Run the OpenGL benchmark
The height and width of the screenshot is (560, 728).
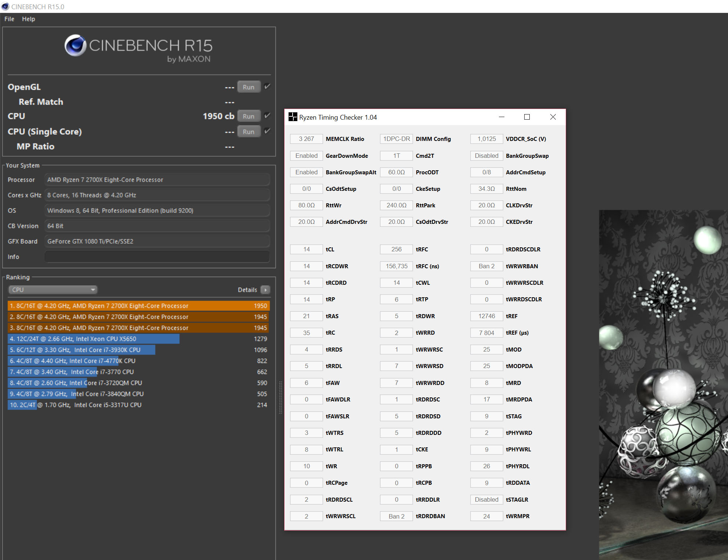click(249, 87)
